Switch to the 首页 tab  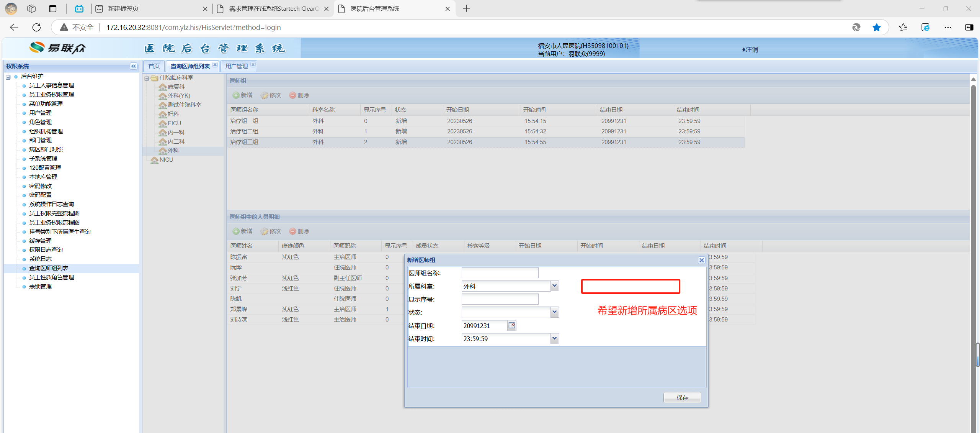click(154, 66)
